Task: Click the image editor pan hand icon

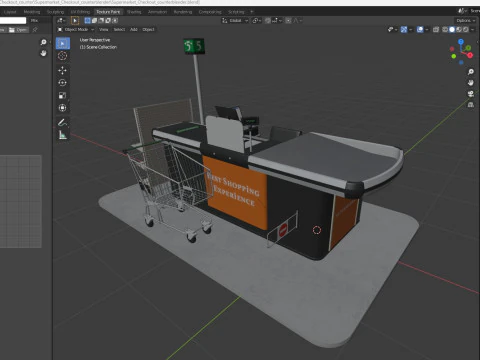Action: 43,53
